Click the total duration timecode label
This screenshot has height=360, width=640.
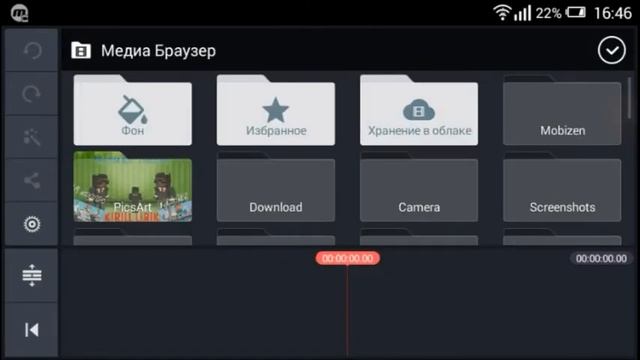click(x=601, y=258)
